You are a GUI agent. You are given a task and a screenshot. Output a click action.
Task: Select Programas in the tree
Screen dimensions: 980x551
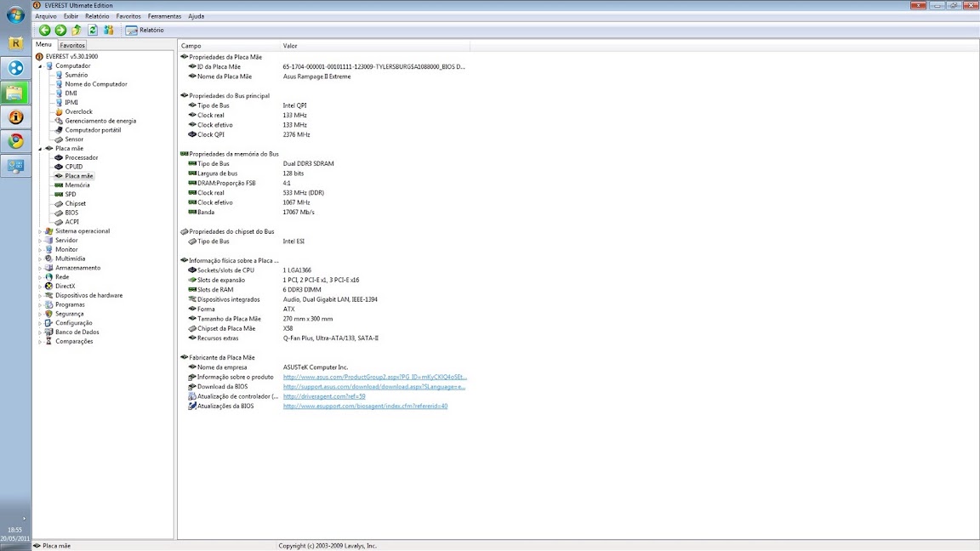pos(70,305)
